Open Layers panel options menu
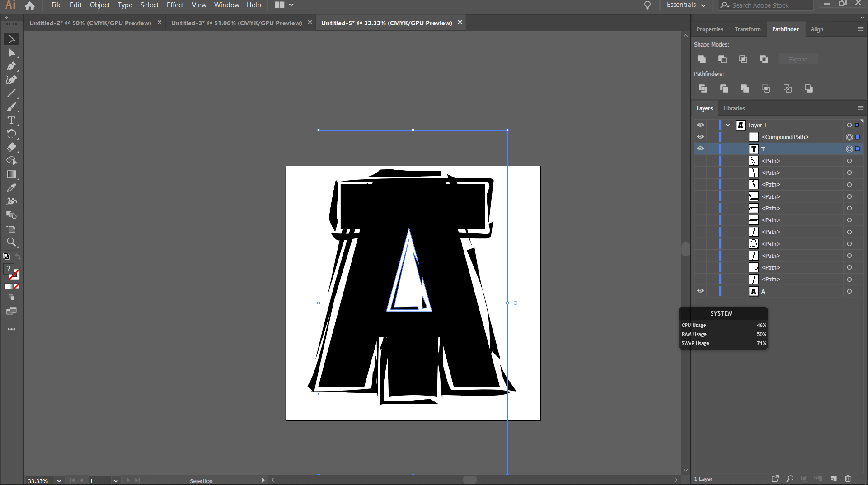This screenshot has width=868, height=485. pyautogui.click(x=861, y=108)
